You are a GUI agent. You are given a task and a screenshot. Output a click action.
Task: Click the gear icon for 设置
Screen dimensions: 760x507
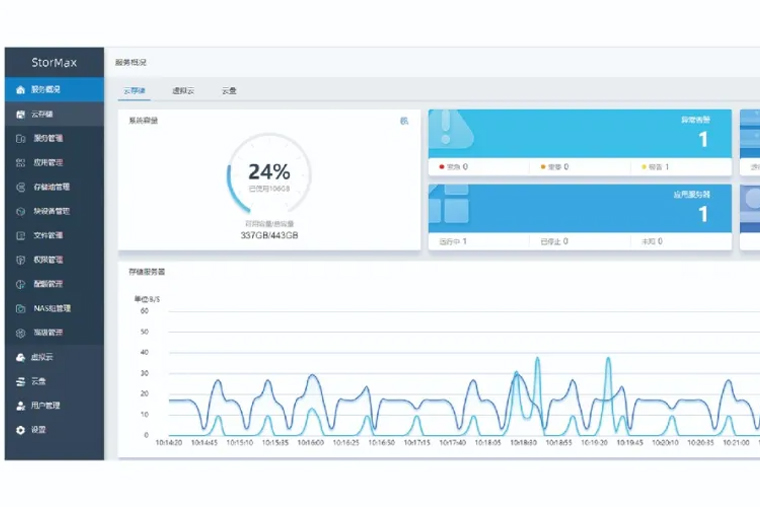click(20, 430)
